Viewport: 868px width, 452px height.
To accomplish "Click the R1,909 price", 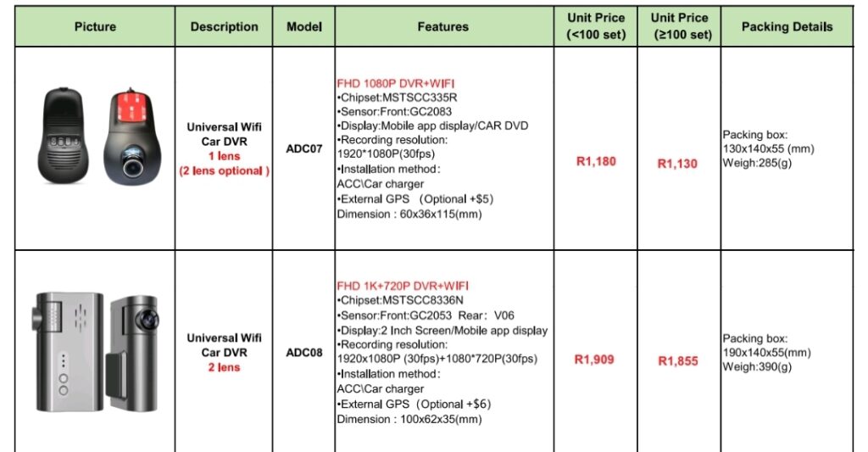I will [x=594, y=360].
